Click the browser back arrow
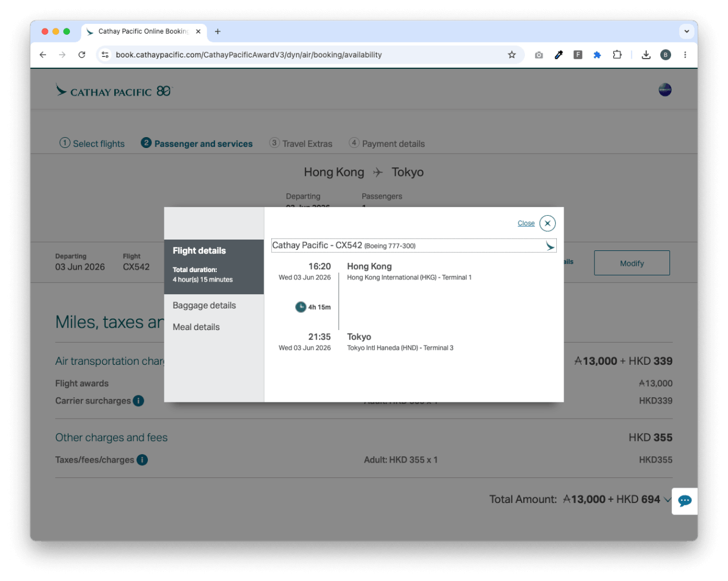The width and height of the screenshot is (728, 581). pyautogui.click(x=43, y=55)
